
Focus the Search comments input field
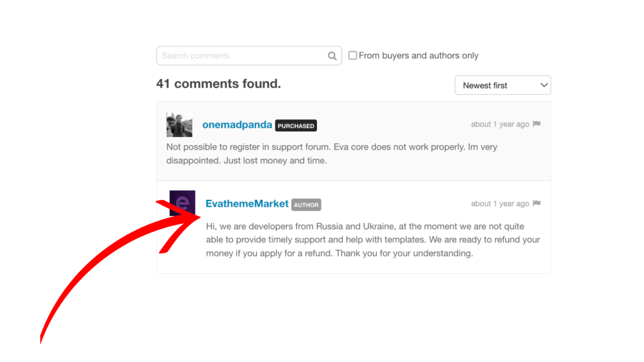pyautogui.click(x=242, y=56)
